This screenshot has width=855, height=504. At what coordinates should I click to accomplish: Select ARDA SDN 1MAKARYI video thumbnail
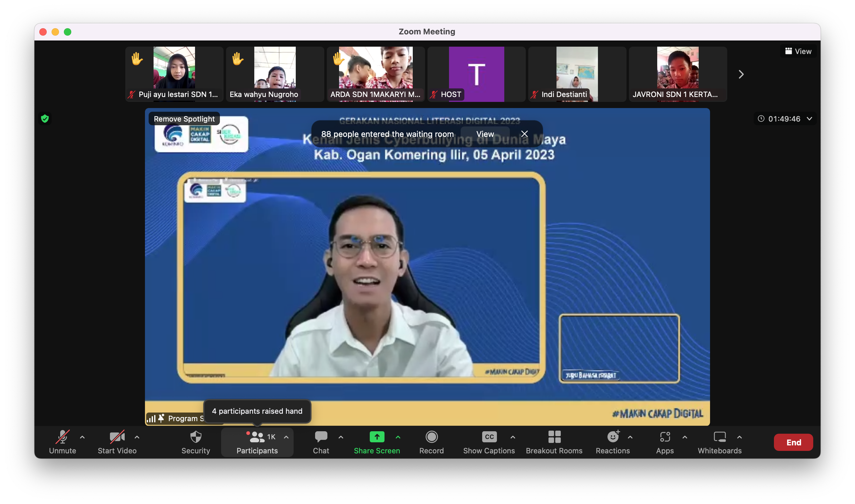pyautogui.click(x=376, y=74)
